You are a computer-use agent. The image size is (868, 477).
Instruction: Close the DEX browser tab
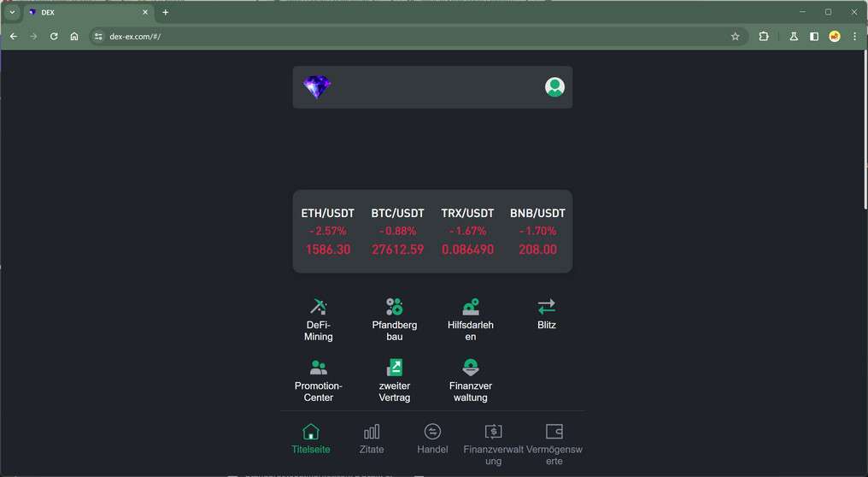(145, 12)
